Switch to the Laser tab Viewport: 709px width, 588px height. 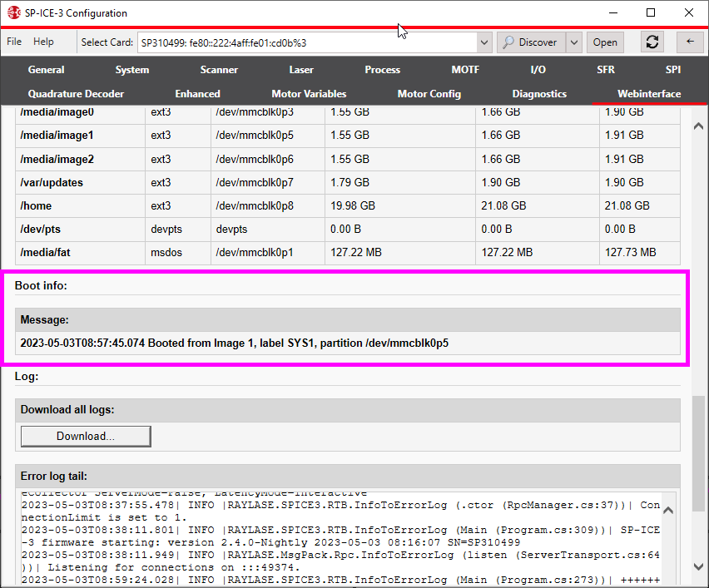tap(301, 70)
